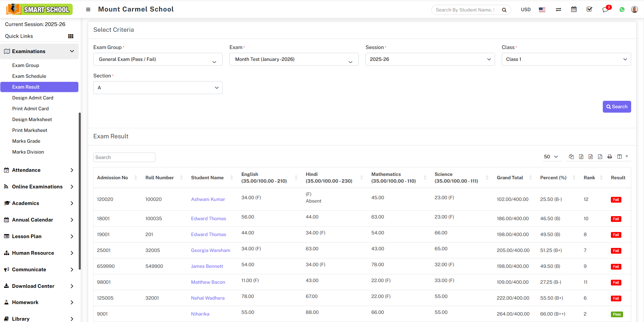
Task: Click the purple Search button
Action: coord(617,107)
